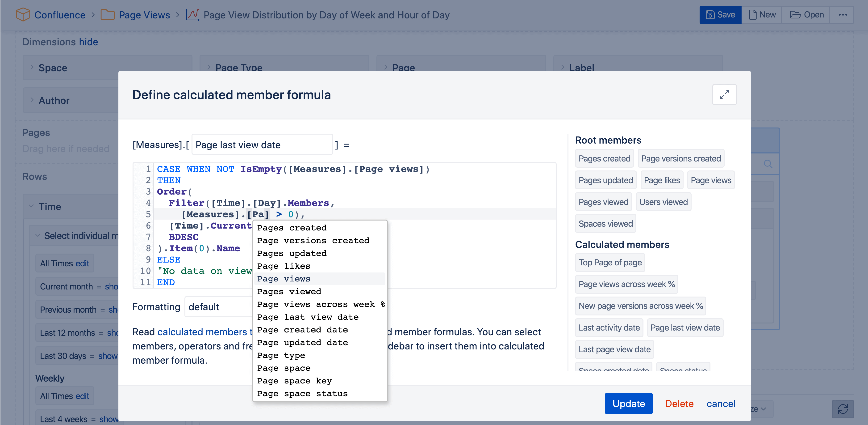Click the ELSE keyword on line 9
Viewport: 868px width, 425px height.
coord(168,259)
